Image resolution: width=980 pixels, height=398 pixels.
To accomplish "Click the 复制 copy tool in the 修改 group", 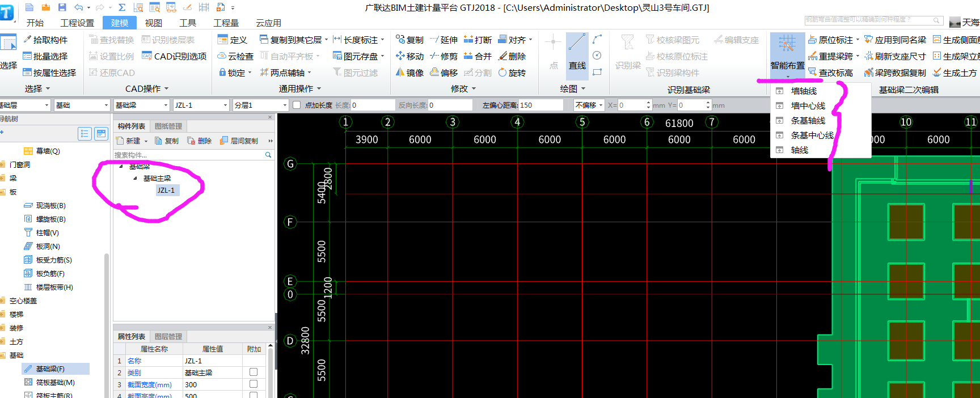I will tap(409, 40).
